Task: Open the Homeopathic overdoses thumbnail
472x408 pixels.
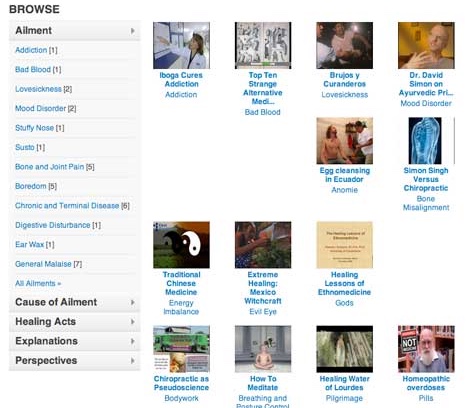Action: click(426, 349)
